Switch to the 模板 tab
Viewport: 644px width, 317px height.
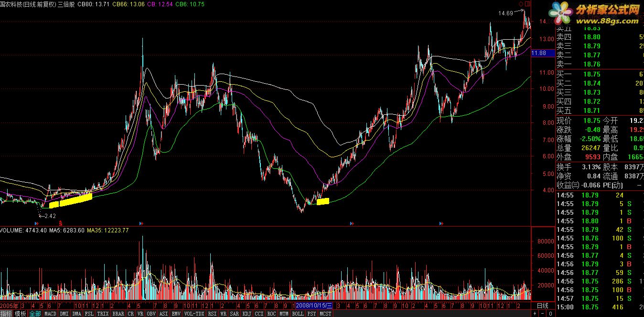pos(20,314)
